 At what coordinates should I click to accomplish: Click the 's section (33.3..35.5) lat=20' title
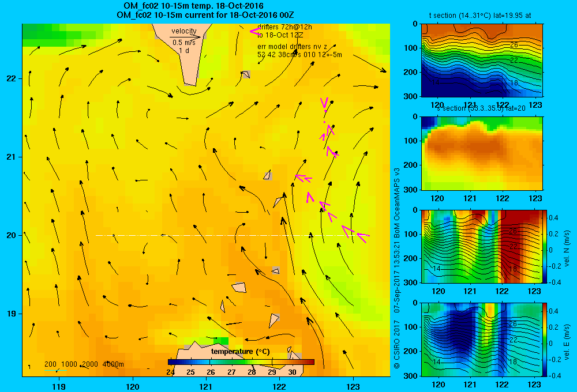[x=482, y=108]
